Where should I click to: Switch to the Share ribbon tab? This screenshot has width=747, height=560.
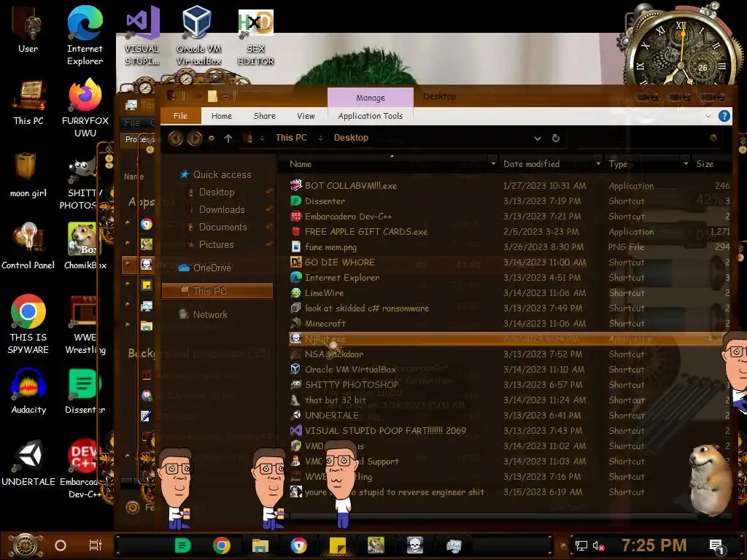[x=264, y=116]
